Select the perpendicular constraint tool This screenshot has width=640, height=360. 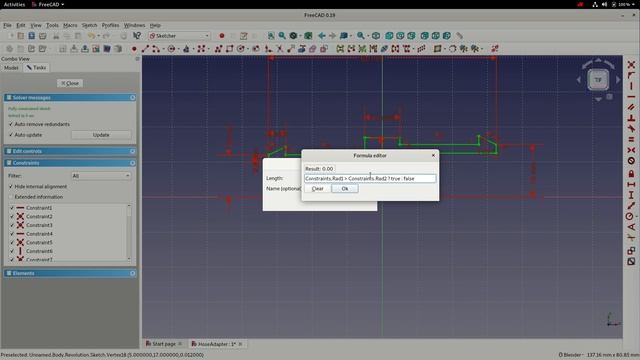point(631,118)
